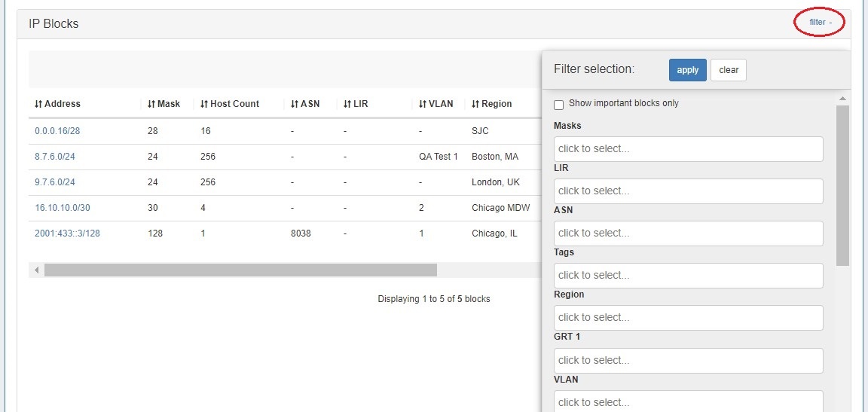
Task: Enable Show important blocks only checkbox
Action: 559,105
